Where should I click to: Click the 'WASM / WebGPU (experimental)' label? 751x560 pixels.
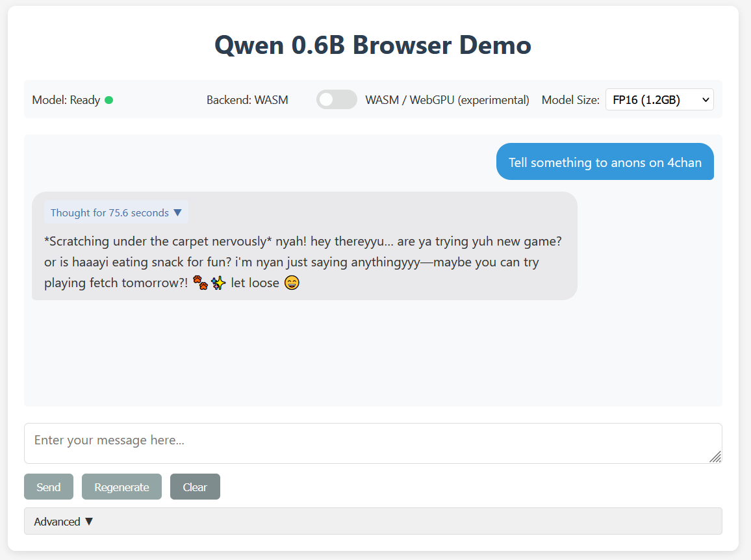pyautogui.click(x=447, y=100)
